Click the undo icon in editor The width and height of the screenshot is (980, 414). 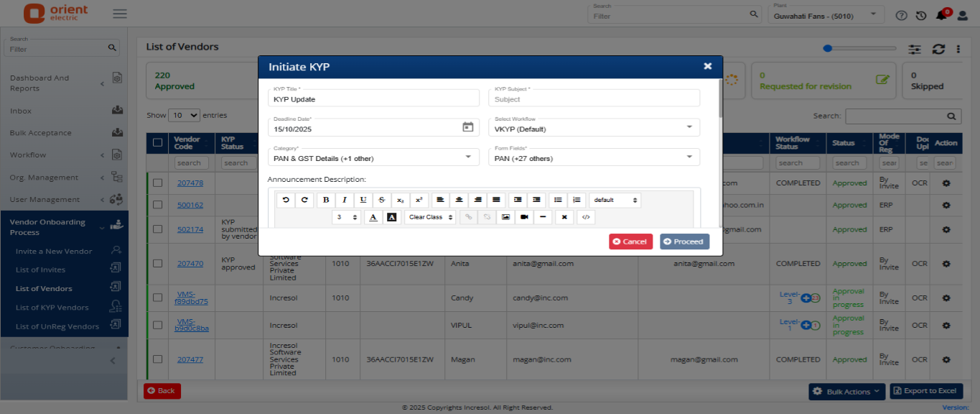pos(286,200)
